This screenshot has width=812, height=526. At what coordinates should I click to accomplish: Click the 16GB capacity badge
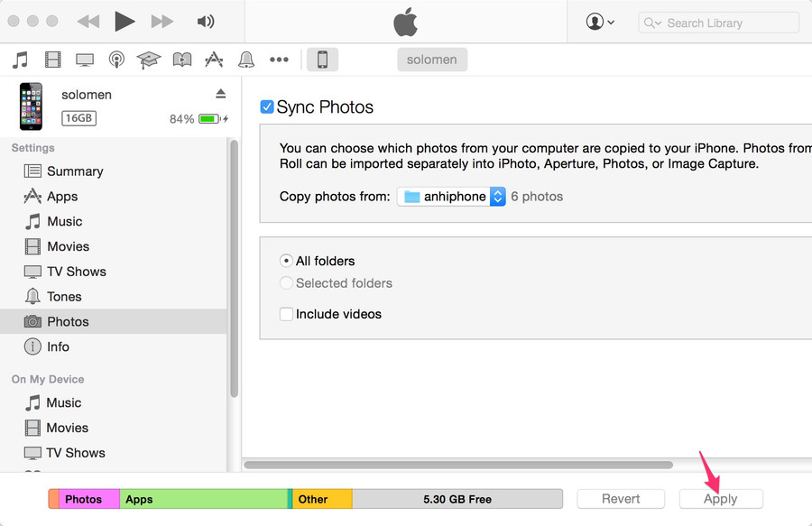point(78,118)
